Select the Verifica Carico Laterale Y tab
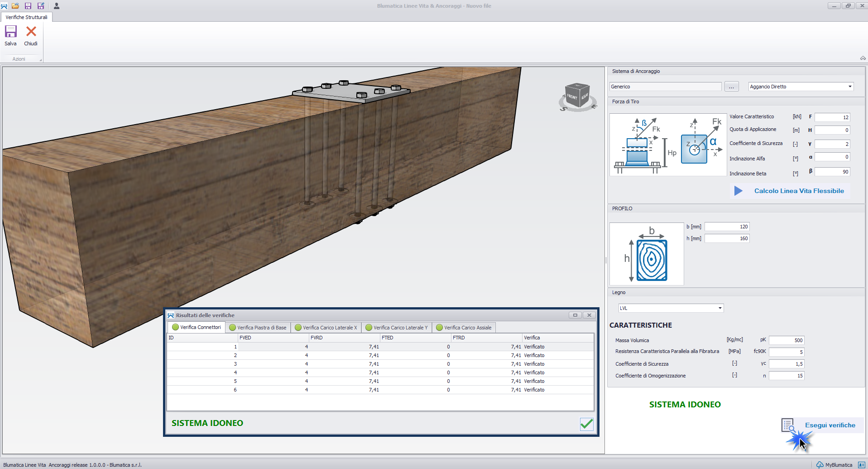 [x=397, y=328]
